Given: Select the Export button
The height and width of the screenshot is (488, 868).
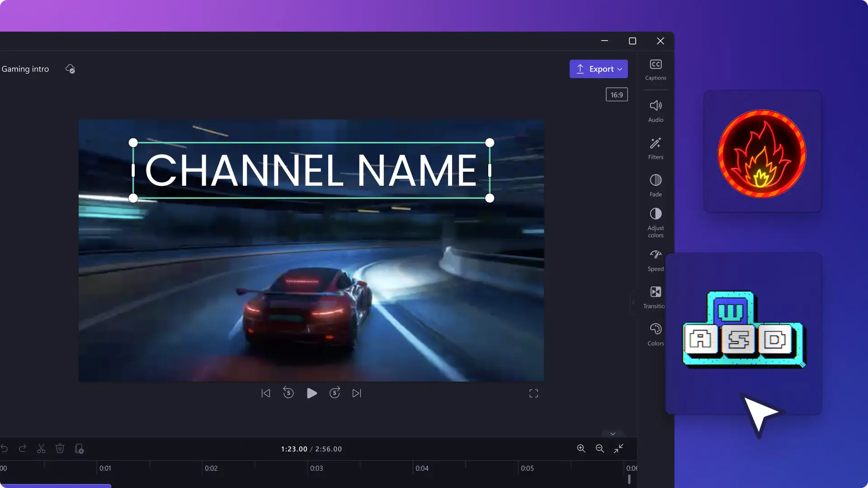Looking at the screenshot, I should tap(599, 69).
